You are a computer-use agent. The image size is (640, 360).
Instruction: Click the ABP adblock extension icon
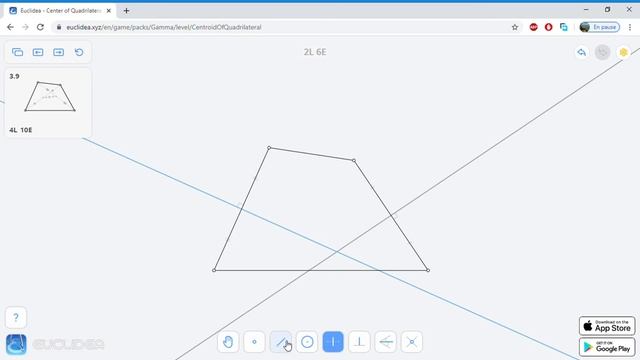click(x=533, y=27)
